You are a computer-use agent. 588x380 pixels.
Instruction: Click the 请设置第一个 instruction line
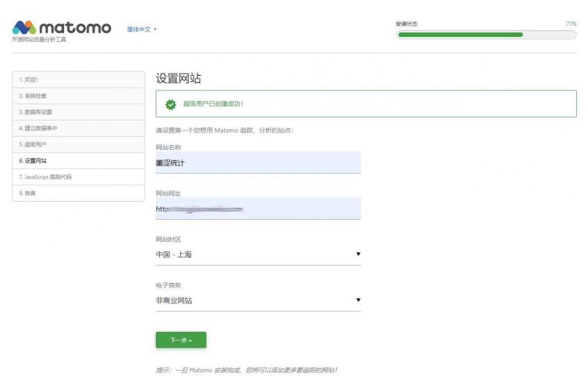(224, 130)
